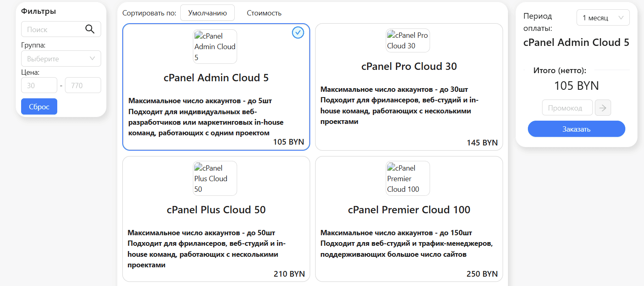Screen dimensions: 644x286
Task: Click the 105 BYN price in the Admin Cloud card
Action: [288, 142]
